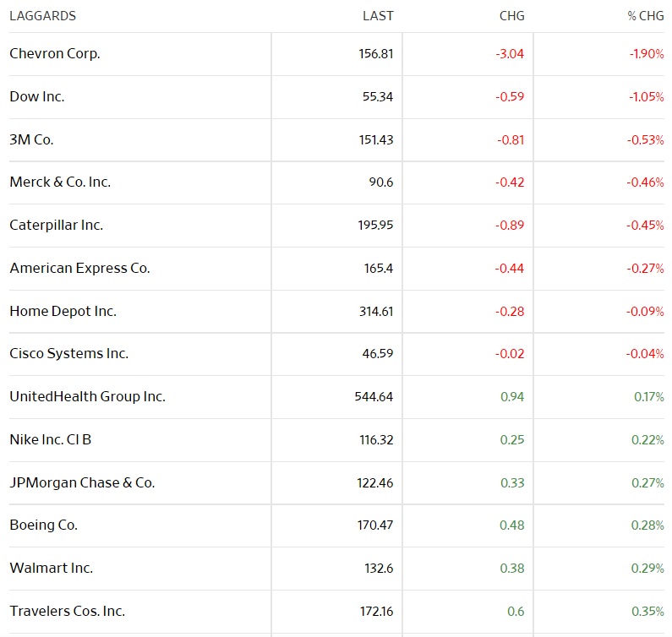The image size is (672, 637).
Task: Click the % CHG column header
Action: [646, 16]
